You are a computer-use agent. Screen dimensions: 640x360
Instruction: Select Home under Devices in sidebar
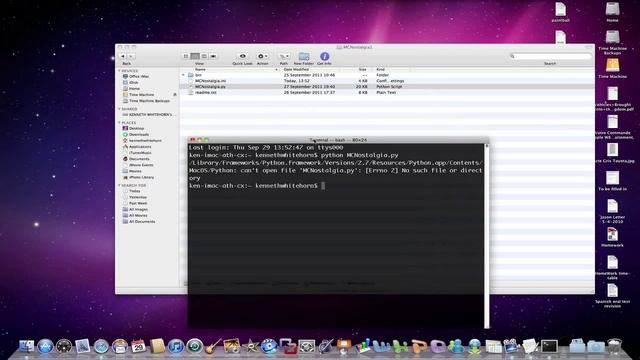point(131,89)
